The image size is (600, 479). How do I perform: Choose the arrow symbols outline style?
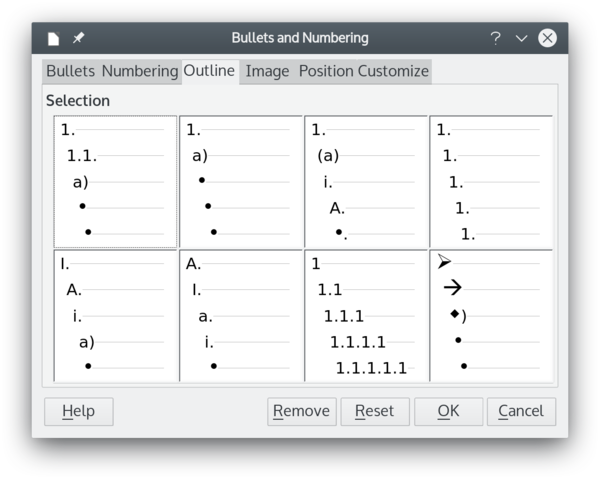coord(491,316)
